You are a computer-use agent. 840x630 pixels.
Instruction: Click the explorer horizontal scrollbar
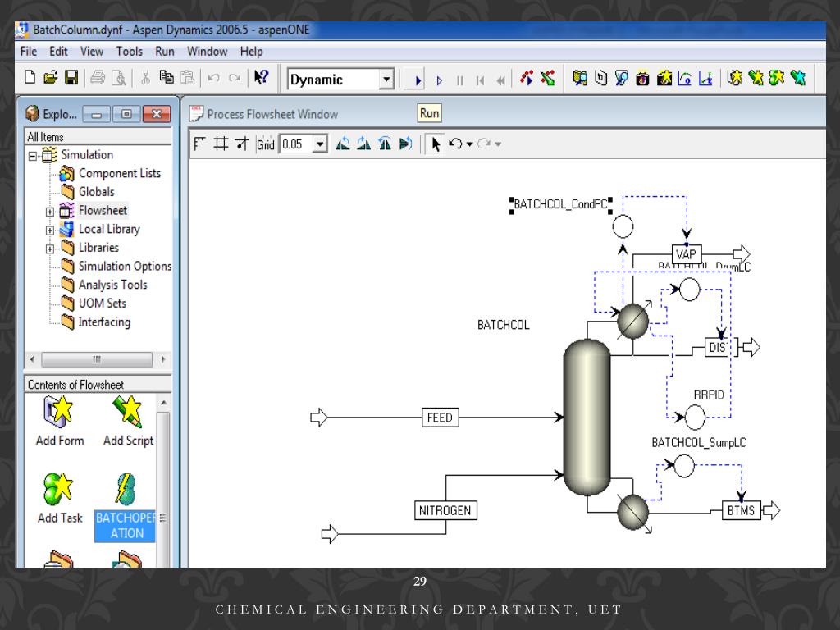click(x=97, y=359)
